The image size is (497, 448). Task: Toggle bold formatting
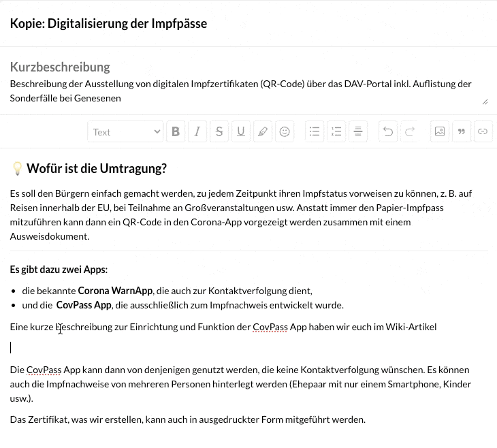click(x=176, y=132)
